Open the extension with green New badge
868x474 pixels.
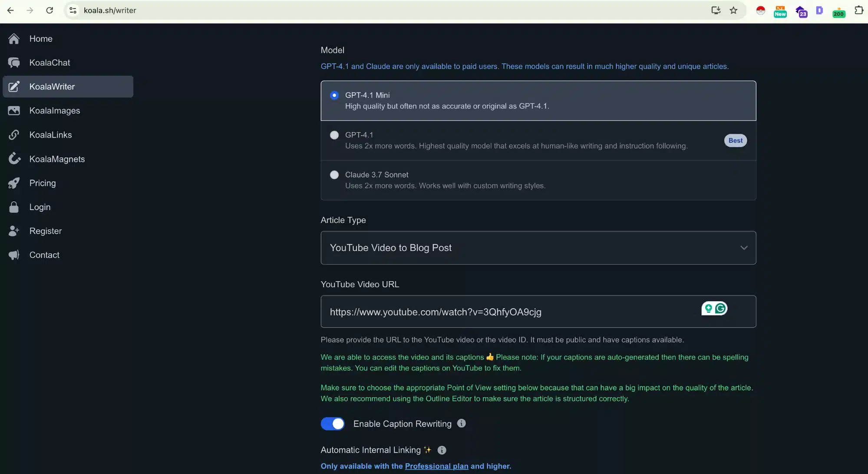[780, 11]
